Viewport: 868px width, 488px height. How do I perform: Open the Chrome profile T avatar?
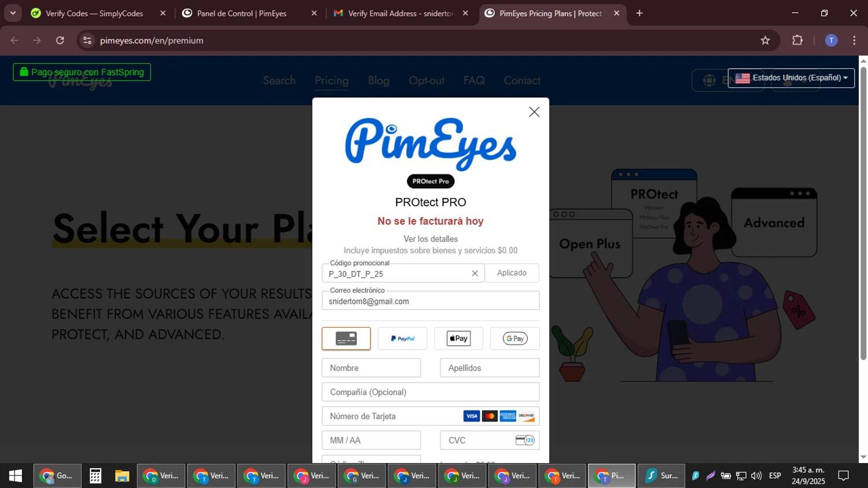[831, 41]
